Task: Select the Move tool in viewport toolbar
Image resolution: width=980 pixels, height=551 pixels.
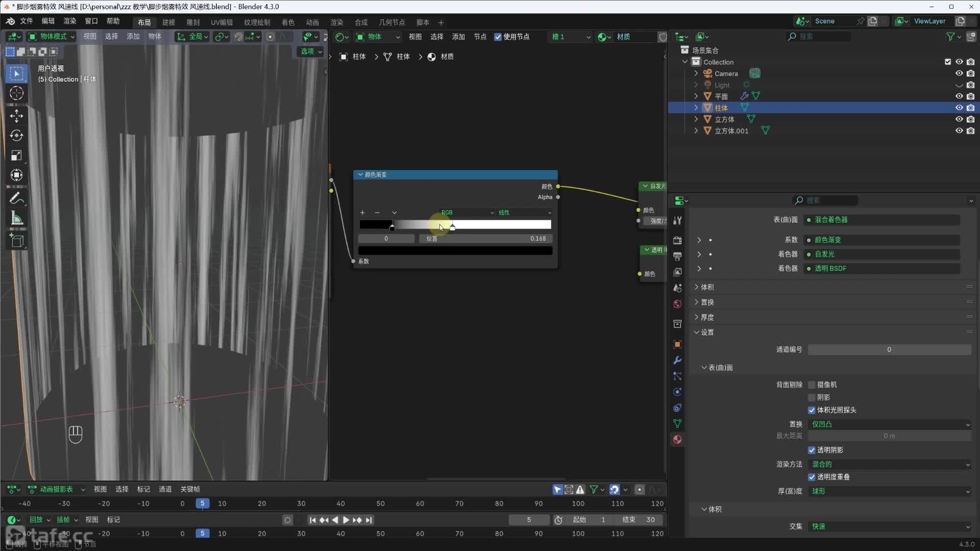Action: pyautogui.click(x=16, y=116)
